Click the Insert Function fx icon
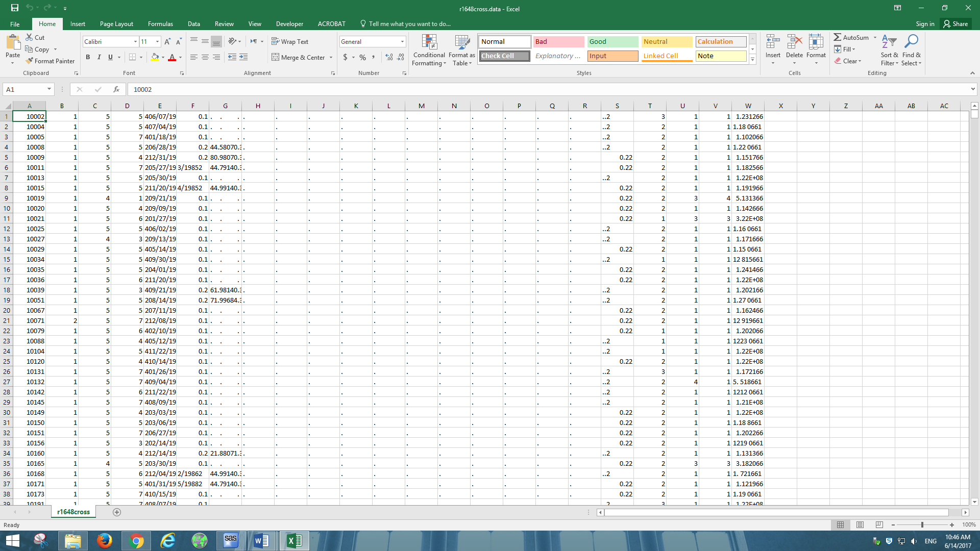980x551 pixels. [x=116, y=89]
